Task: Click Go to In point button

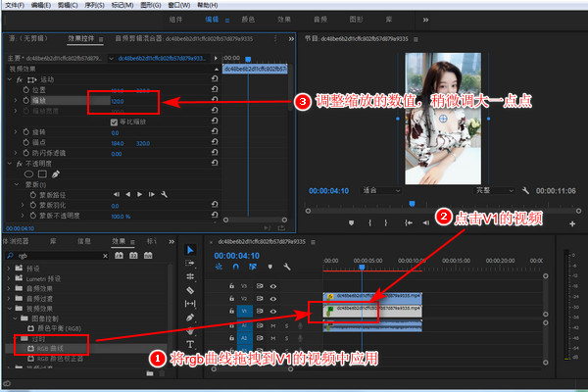Action: 409,222
